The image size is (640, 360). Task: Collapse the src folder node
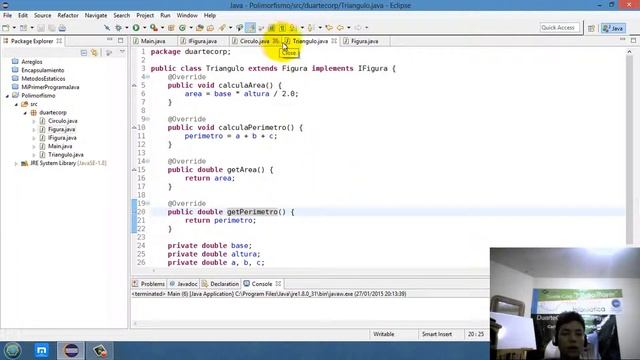pos(16,104)
